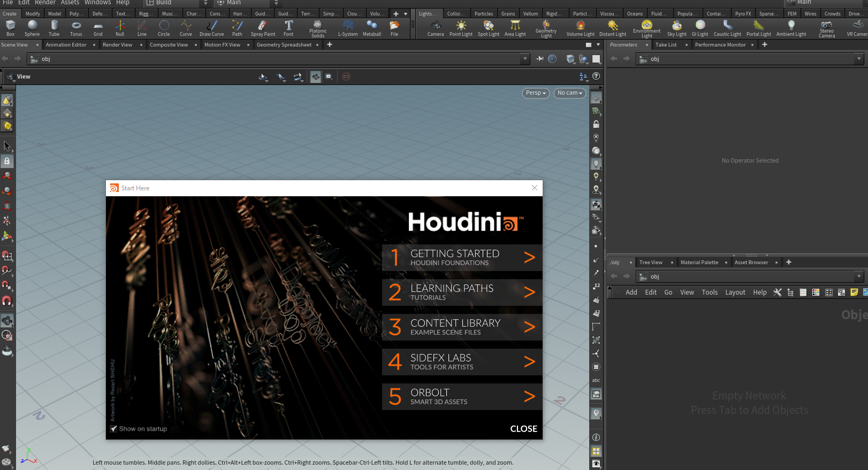The width and height of the screenshot is (868, 470).
Task: Open SideFX Labs tools for artists
Action: coord(462,362)
